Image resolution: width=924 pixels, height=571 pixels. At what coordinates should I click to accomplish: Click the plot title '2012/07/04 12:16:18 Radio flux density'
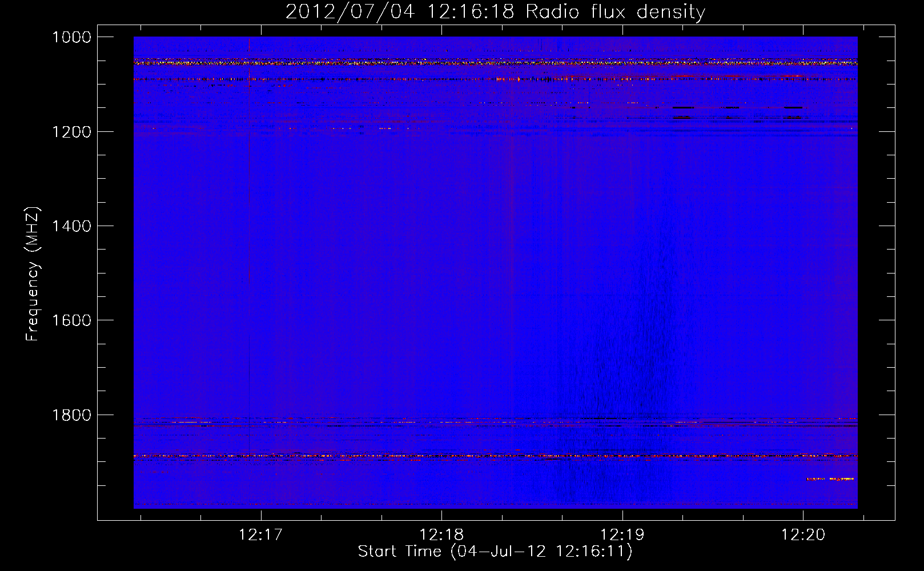tap(495, 12)
